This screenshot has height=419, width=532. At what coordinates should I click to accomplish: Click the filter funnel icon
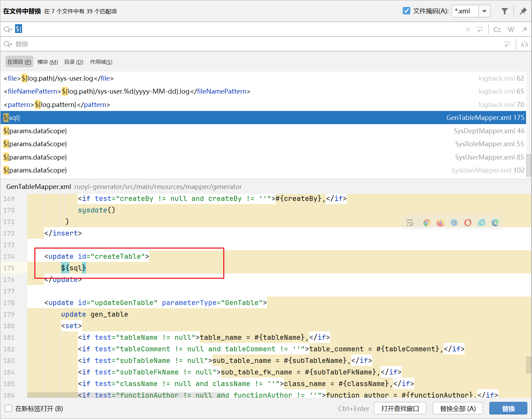[x=504, y=11]
